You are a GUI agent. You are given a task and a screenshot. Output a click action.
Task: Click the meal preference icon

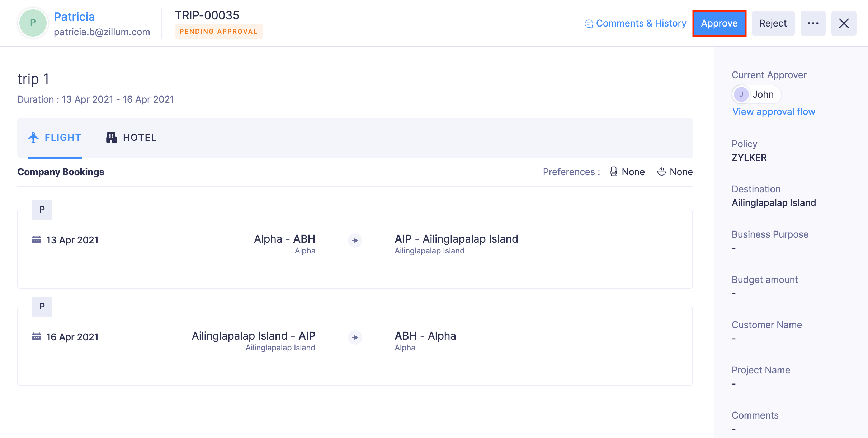pyautogui.click(x=661, y=172)
